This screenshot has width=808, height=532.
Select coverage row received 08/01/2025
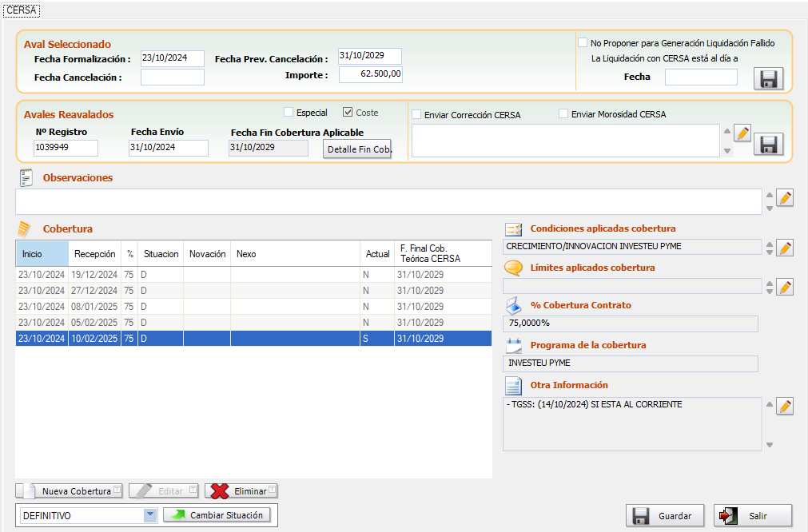point(253,307)
